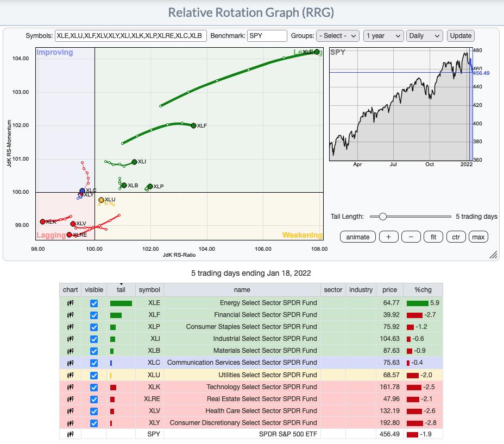Click the Update button
The height and width of the screenshot is (444, 504).
[461, 36]
